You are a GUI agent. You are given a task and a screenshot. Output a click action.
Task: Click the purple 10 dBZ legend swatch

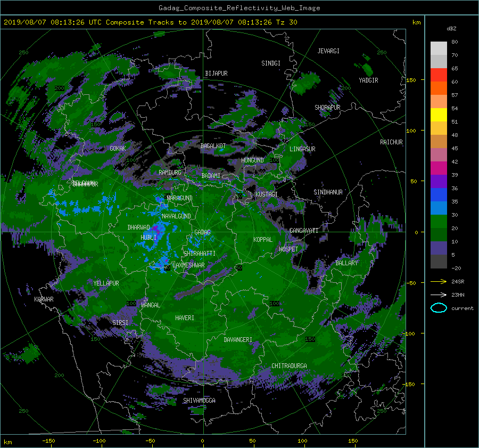pyautogui.click(x=439, y=248)
